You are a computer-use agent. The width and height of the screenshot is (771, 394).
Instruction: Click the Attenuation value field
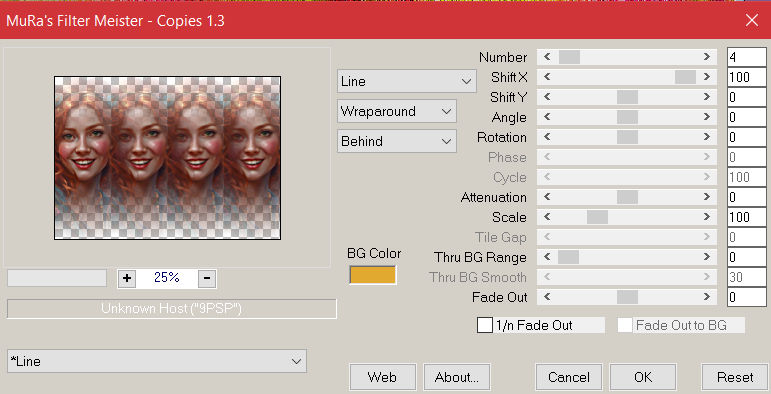(x=747, y=197)
